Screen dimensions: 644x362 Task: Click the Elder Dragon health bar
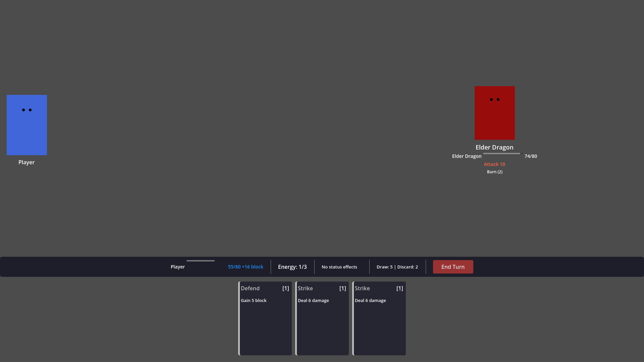coord(501,153)
